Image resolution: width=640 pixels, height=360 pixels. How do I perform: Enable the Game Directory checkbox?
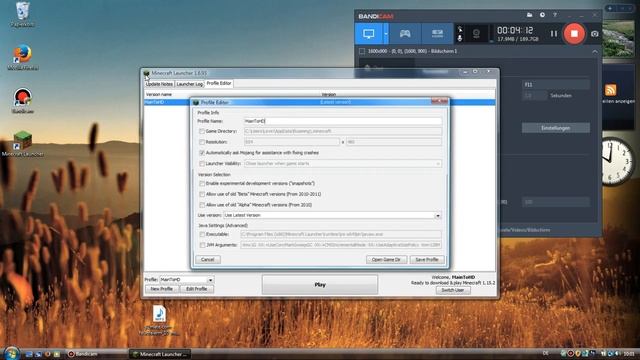pos(202,131)
